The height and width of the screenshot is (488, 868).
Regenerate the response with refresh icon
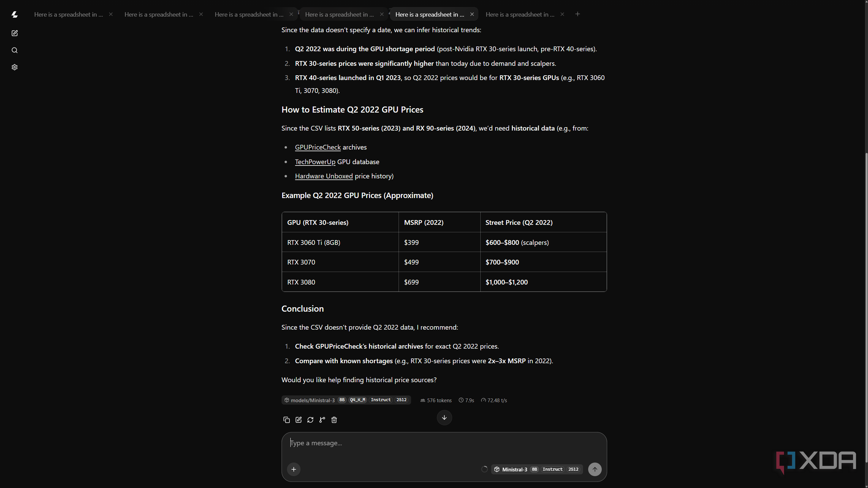(x=310, y=420)
